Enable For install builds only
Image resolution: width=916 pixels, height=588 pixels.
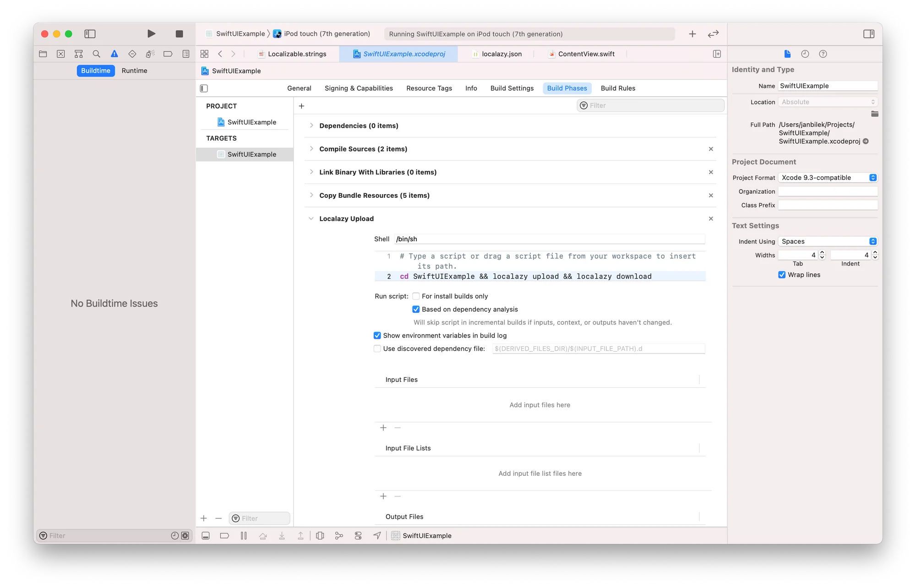(x=416, y=296)
